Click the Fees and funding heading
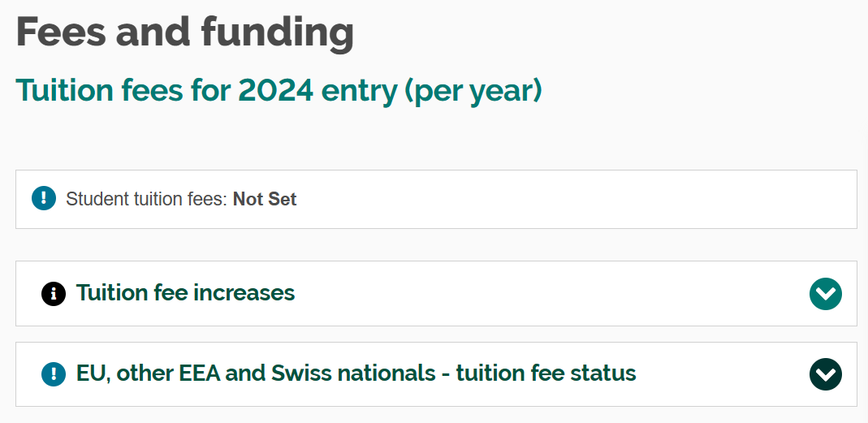This screenshot has height=423, width=868. 185,32
